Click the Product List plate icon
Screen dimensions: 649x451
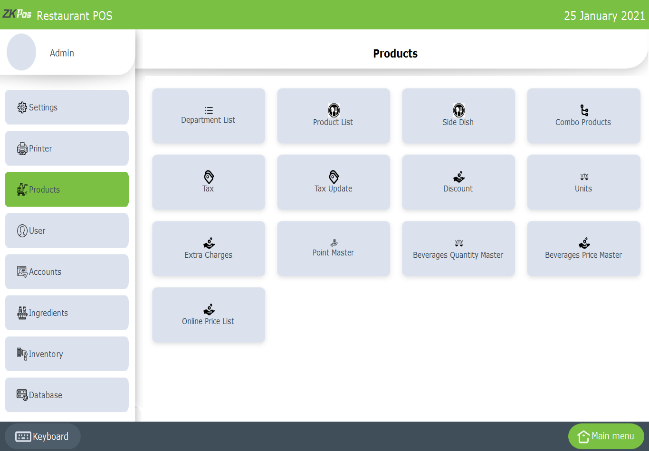click(x=334, y=110)
